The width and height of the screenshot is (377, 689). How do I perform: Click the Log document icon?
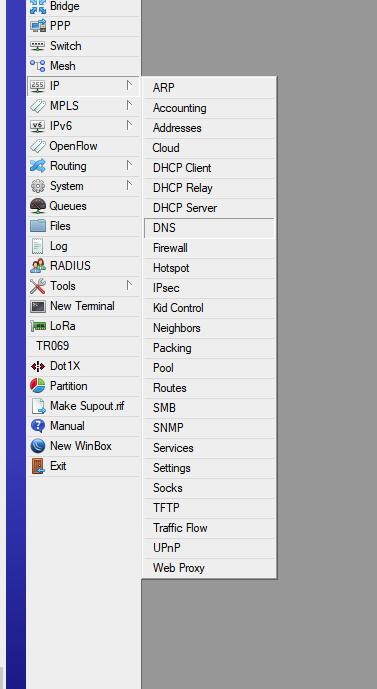click(x=38, y=246)
